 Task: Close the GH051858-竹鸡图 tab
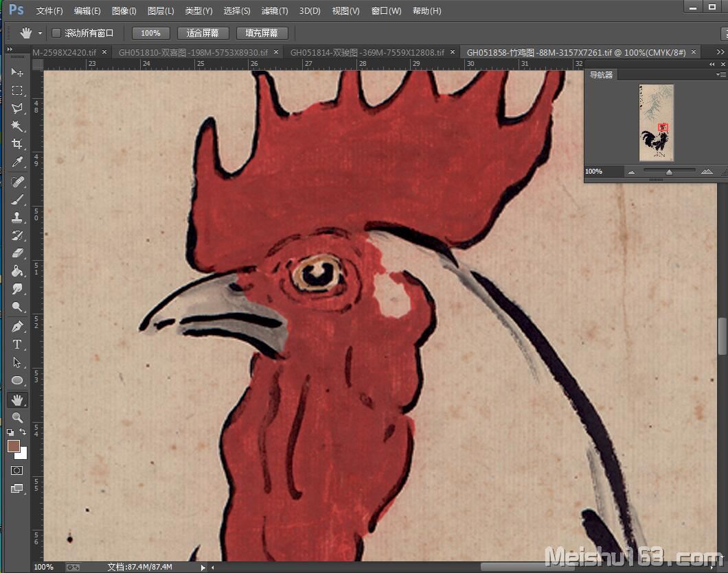pyautogui.click(x=694, y=52)
